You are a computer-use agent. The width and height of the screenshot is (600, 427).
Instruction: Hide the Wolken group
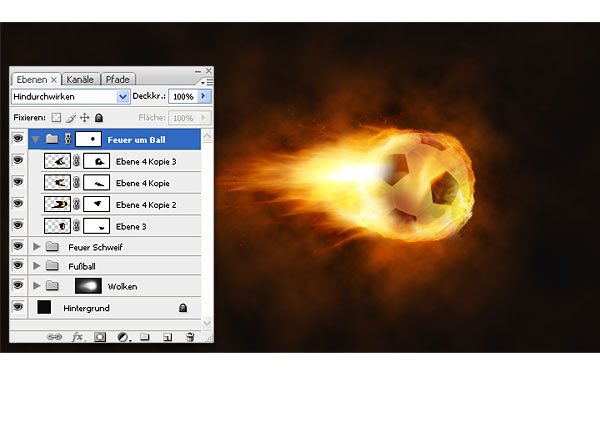coord(18,285)
